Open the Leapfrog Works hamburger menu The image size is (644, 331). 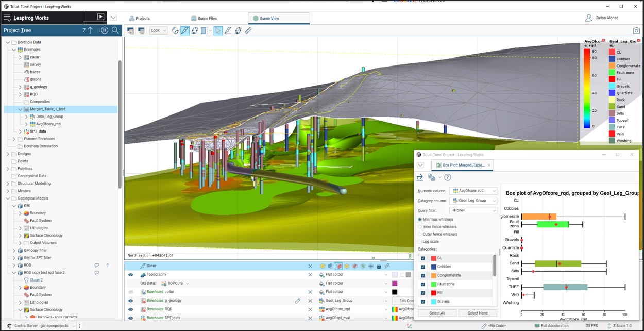(x=7, y=18)
